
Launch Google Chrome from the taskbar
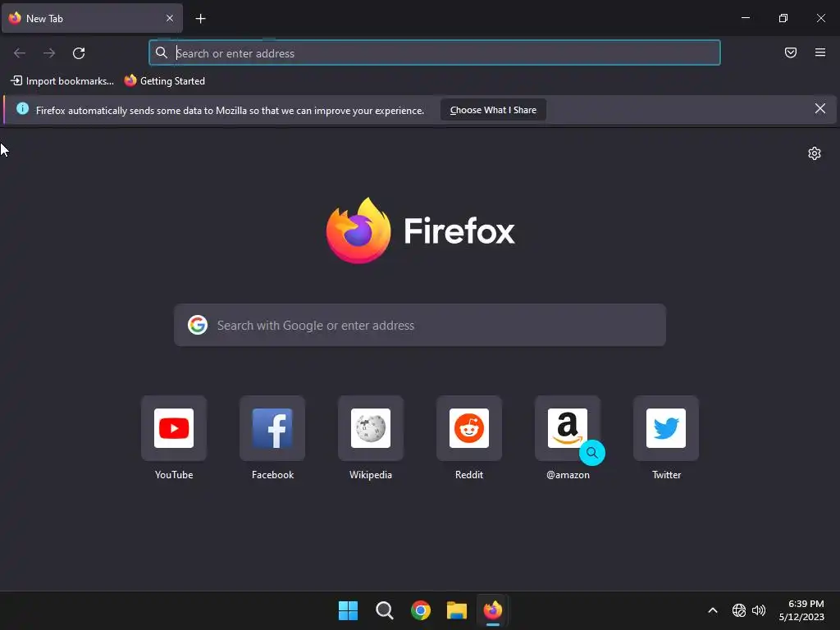click(x=421, y=610)
